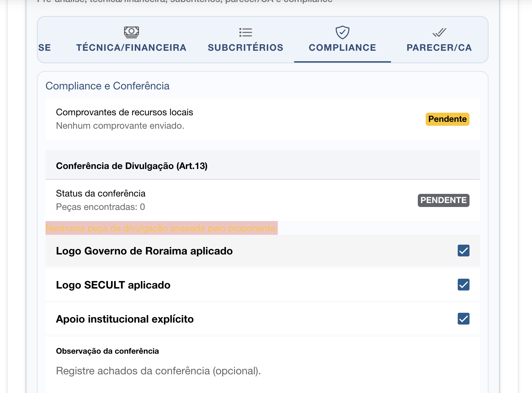532x393 pixels.
Task: Click the highlighted Nenhuma peça de divulgação warning
Action: point(161,228)
